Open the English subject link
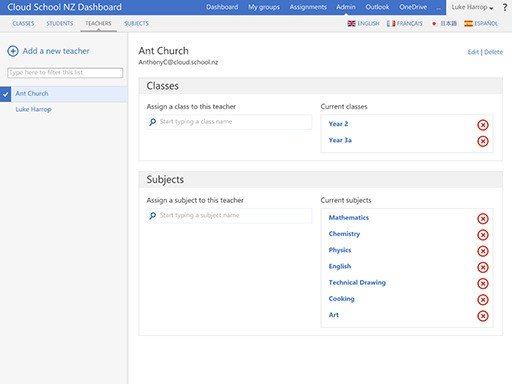This screenshot has height=384, width=512. pos(340,266)
